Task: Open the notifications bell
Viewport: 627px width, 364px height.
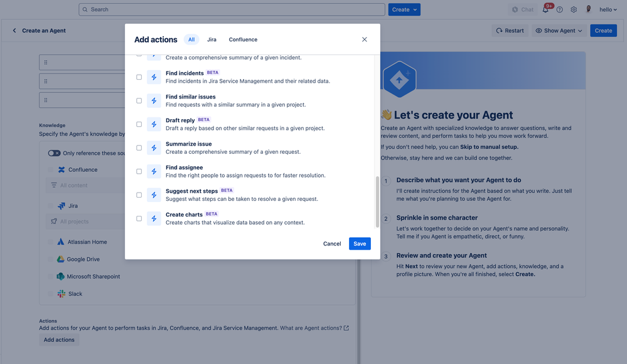Action: click(x=545, y=9)
